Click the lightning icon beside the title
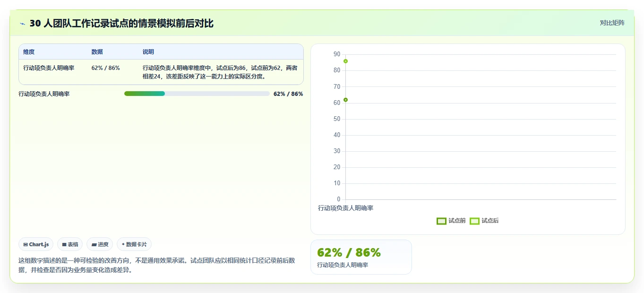 23,24
